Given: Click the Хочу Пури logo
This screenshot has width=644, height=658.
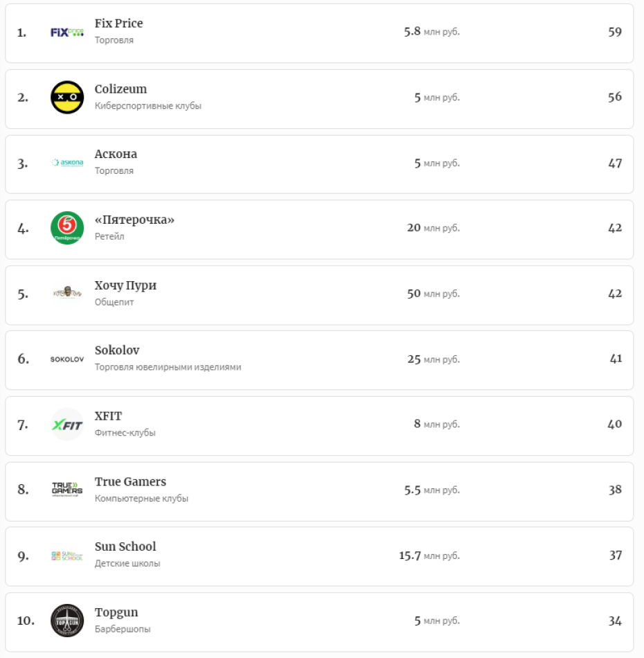Looking at the screenshot, I should tap(67, 293).
